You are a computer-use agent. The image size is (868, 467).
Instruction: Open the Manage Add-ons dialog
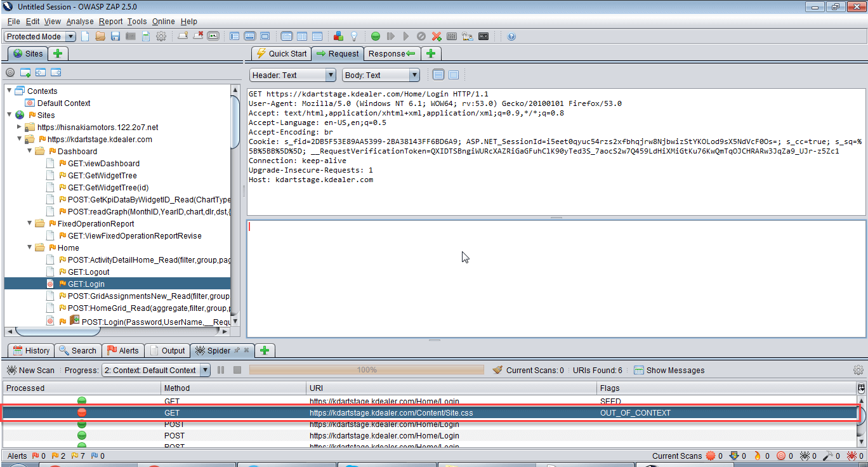pos(338,36)
